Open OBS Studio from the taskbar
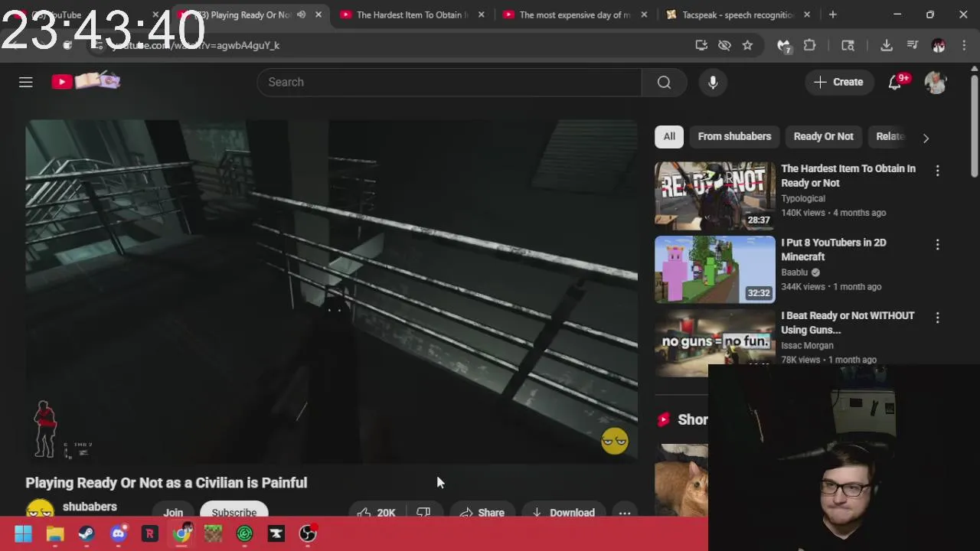This screenshot has width=980, height=551. pos(308,534)
